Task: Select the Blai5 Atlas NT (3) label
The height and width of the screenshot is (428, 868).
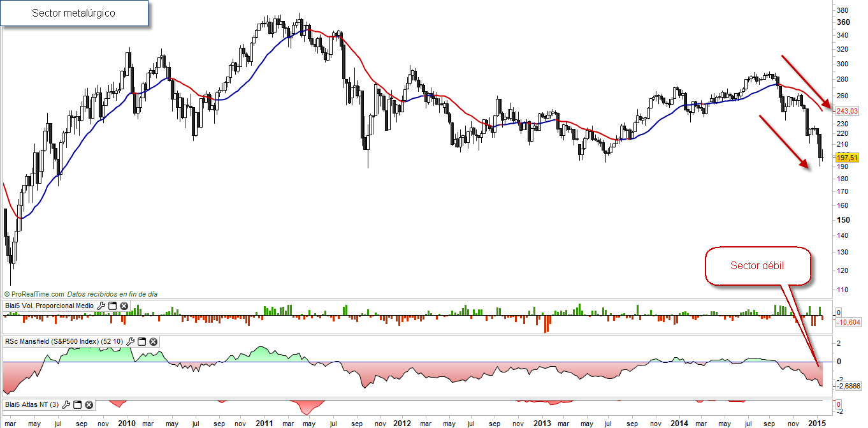Action: (32, 404)
